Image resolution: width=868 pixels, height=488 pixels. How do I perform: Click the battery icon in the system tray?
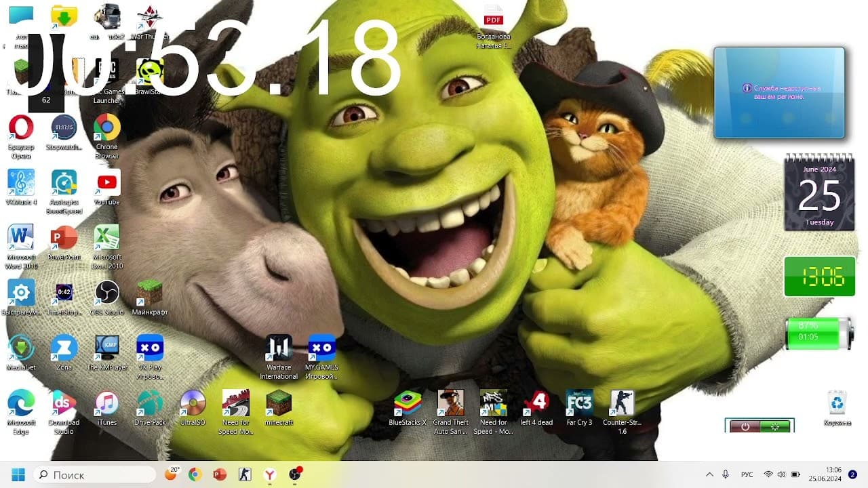point(795,475)
